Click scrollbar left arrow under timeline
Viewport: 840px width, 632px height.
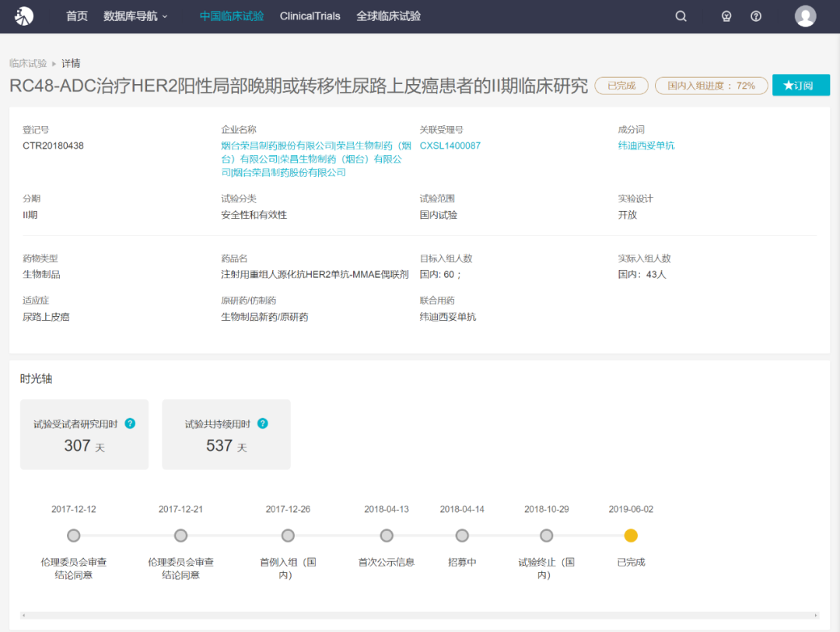point(23,616)
